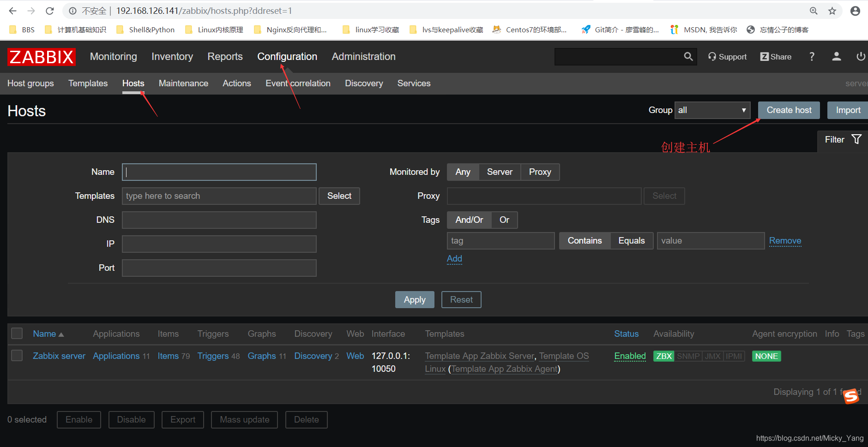This screenshot has height=447, width=868.
Task: Click the Filter funnel icon
Action: 856,139
